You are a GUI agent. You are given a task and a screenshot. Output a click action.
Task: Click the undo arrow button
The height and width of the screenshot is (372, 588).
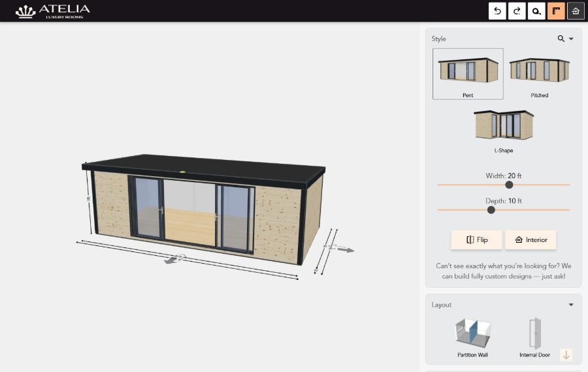pyautogui.click(x=497, y=11)
